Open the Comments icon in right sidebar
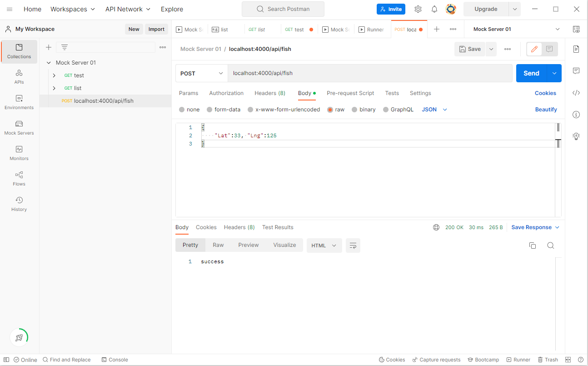The width and height of the screenshot is (588, 366). (x=576, y=70)
